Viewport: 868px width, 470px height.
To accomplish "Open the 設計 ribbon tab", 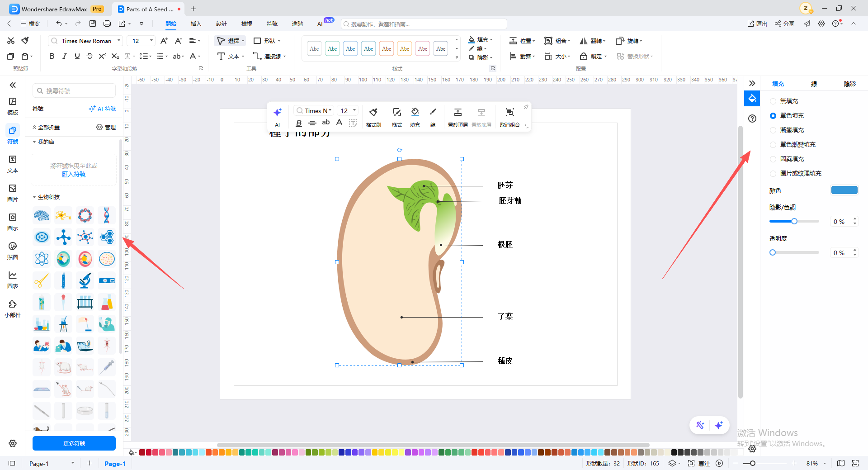I will [x=221, y=24].
